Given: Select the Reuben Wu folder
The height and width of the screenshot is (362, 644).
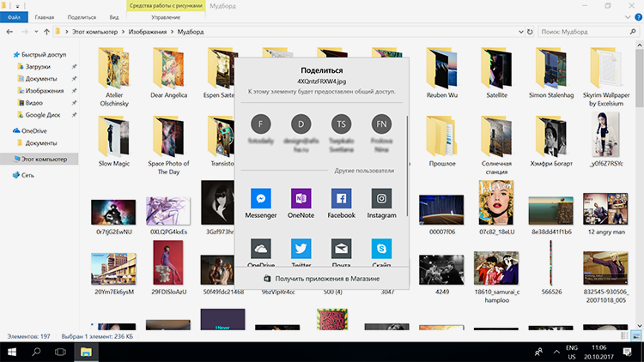Looking at the screenshot, I should 442,74.
